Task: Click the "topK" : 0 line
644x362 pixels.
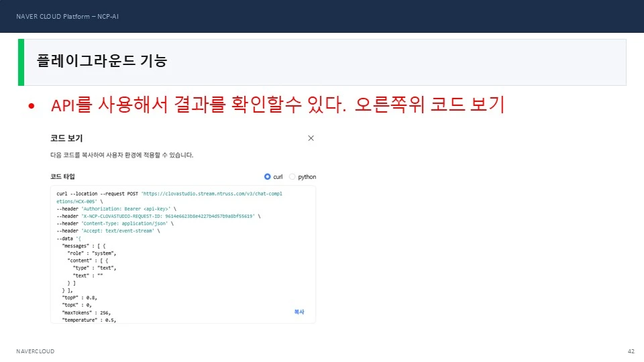Action: (x=76, y=306)
